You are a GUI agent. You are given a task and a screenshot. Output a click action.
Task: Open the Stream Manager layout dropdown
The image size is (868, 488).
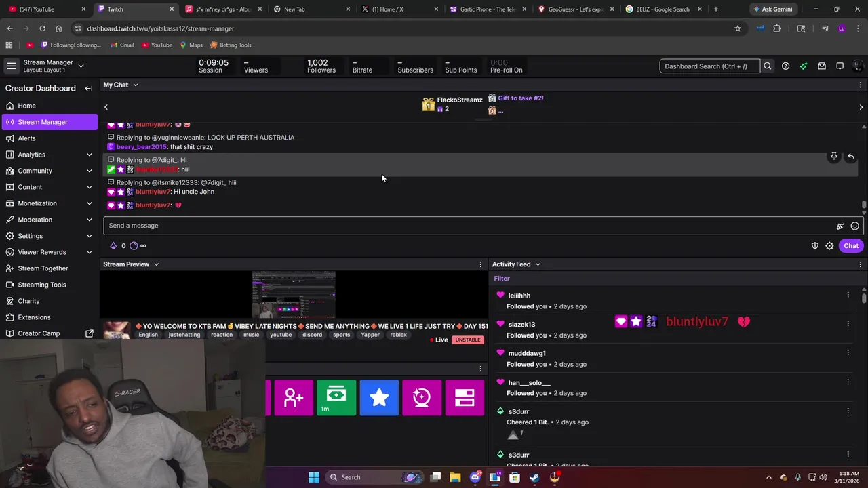(81, 66)
